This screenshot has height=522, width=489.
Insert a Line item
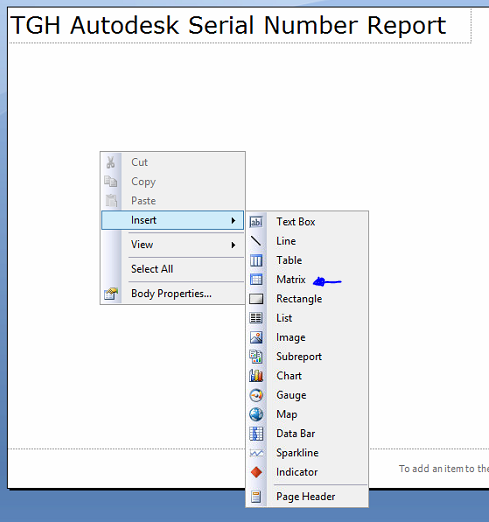click(x=307, y=241)
